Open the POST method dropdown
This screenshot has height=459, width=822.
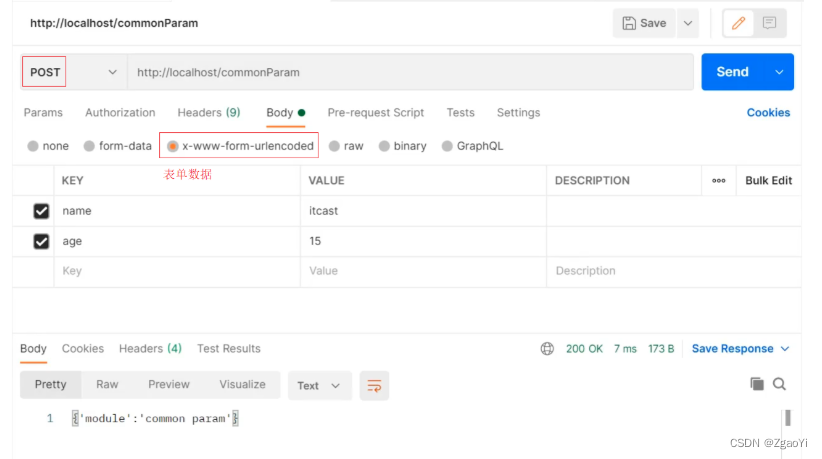click(73, 72)
